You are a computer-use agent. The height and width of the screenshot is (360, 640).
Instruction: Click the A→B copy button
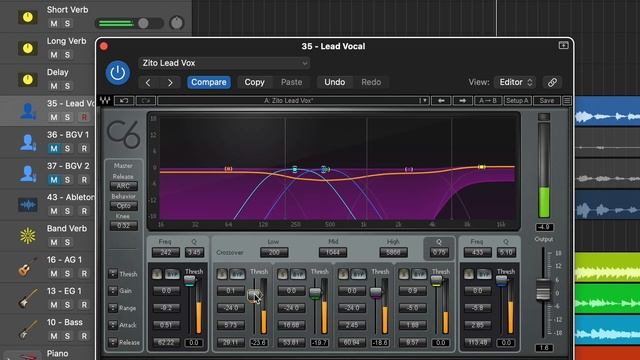pos(488,100)
